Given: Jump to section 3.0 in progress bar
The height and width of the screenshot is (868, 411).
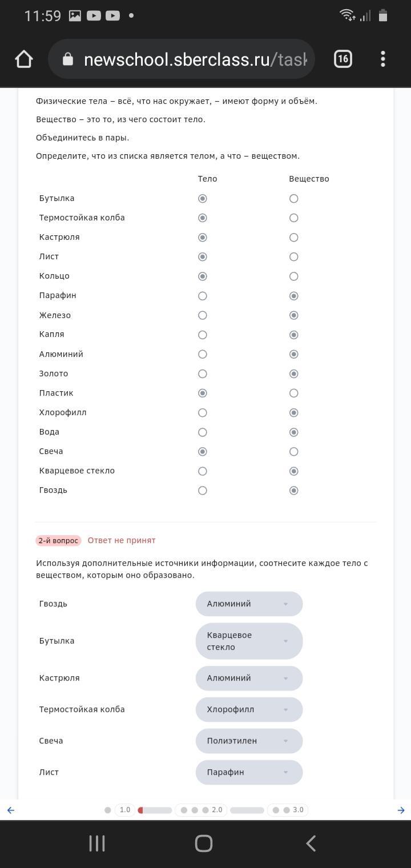Looking at the screenshot, I should coord(297,810).
